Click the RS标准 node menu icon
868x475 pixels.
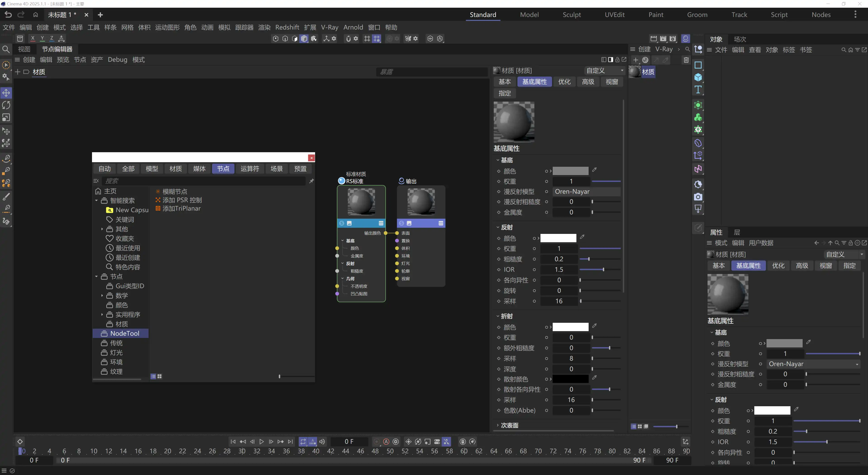coord(381,223)
